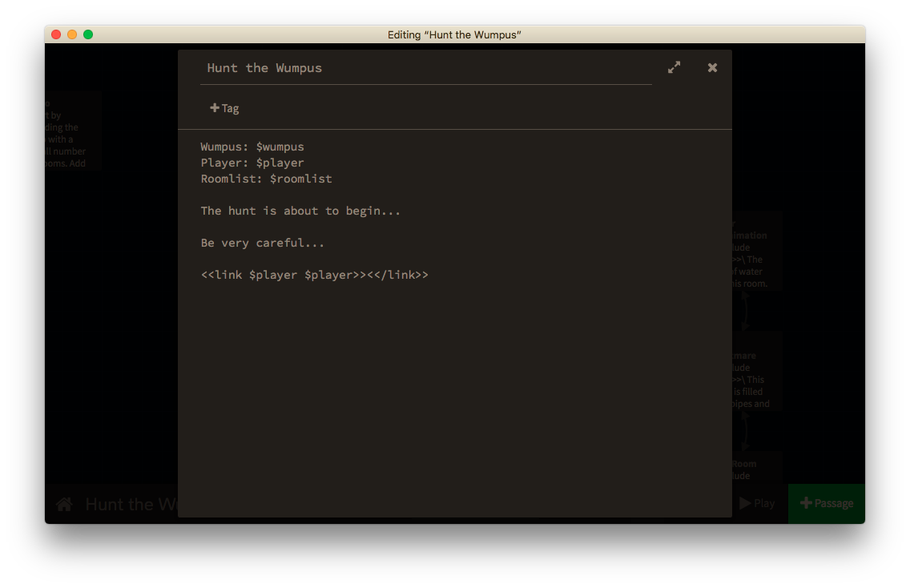Expand the editor with the diagonal arrows icon
The width and height of the screenshot is (910, 588).
click(674, 67)
